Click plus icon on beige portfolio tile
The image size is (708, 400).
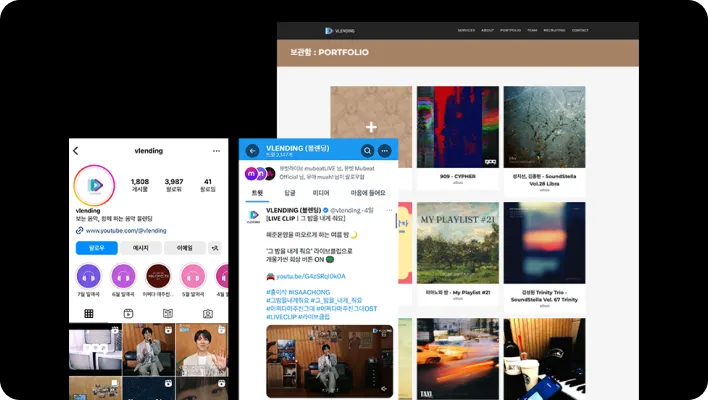371,127
